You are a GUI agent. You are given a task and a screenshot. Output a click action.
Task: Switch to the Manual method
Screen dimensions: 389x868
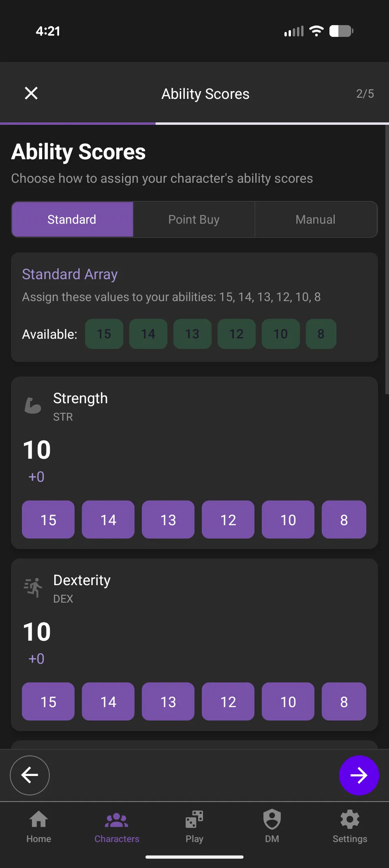[x=315, y=219]
